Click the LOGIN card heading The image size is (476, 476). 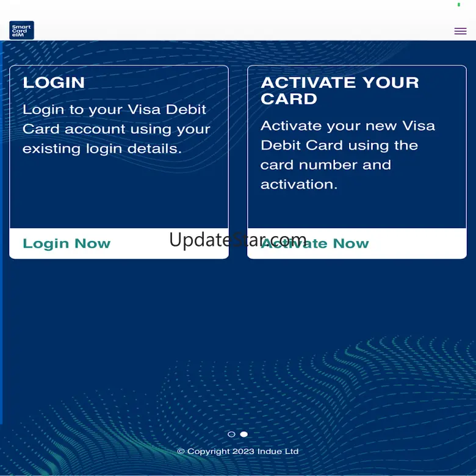(x=54, y=82)
